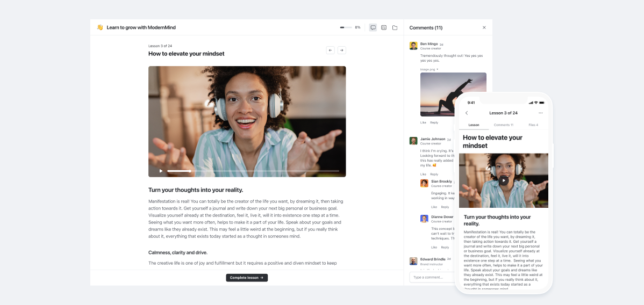Like Ben Mingo's comment
644x305 pixels.
pyautogui.click(x=423, y=122)
